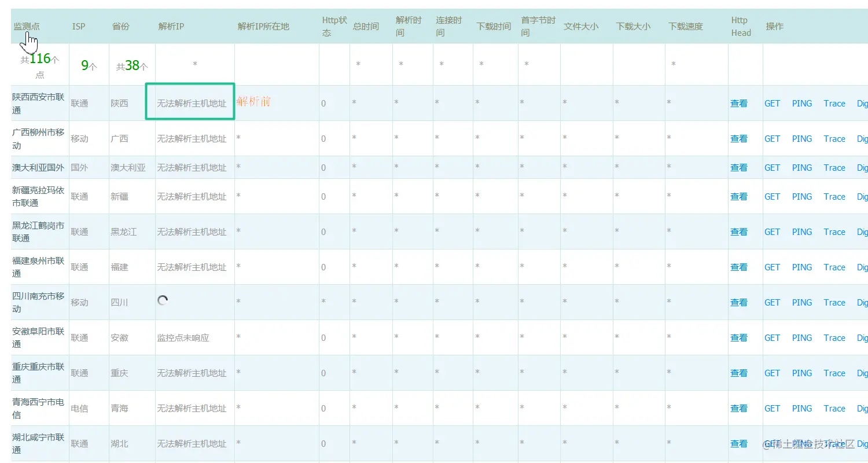Run Trace for 重庆重庆市联通 row
Viewport: 868px width, 463px height.
click(x=834, y=373)
